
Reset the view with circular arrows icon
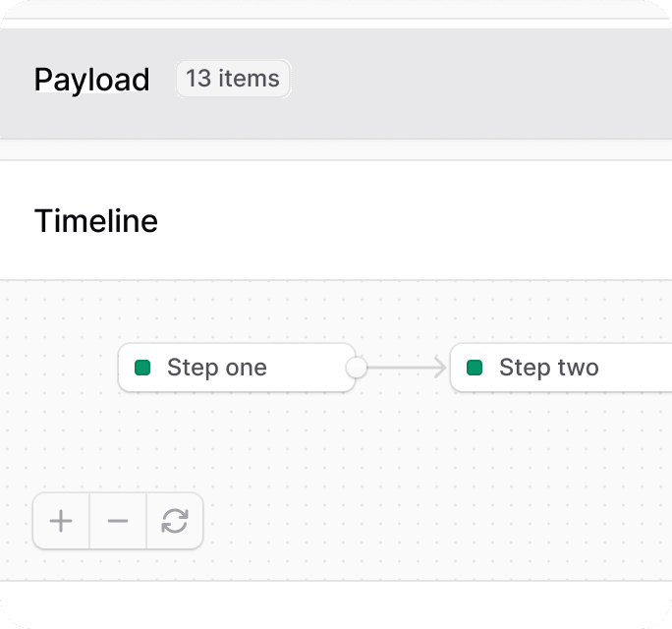[x=175, y=521]
